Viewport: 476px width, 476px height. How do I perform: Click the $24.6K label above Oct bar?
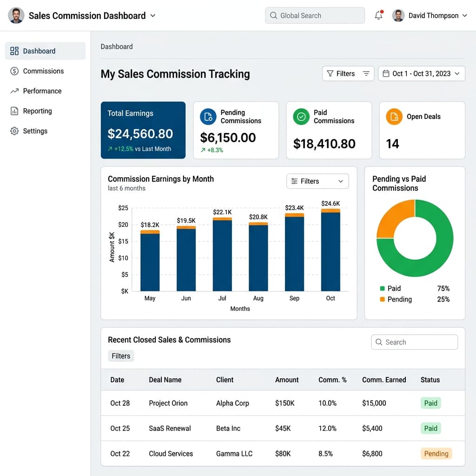pyautogui.click(x=331, y=204)
